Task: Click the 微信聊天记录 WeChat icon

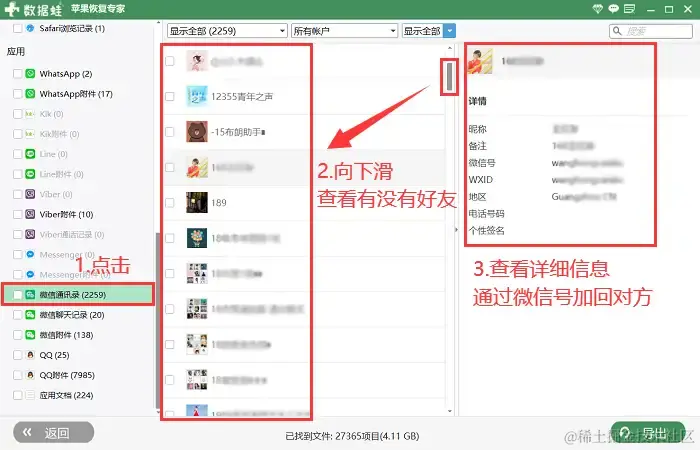Action: (30, 315)
